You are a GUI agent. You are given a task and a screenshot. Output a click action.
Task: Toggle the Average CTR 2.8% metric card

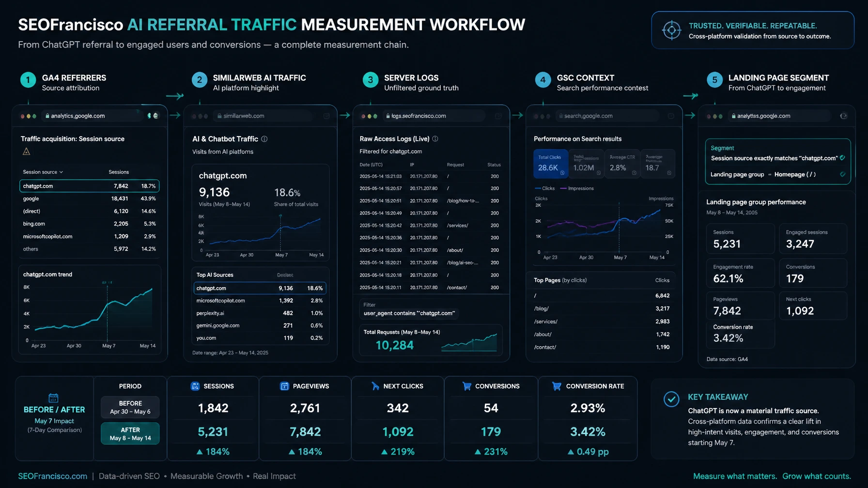coord(621,164)
